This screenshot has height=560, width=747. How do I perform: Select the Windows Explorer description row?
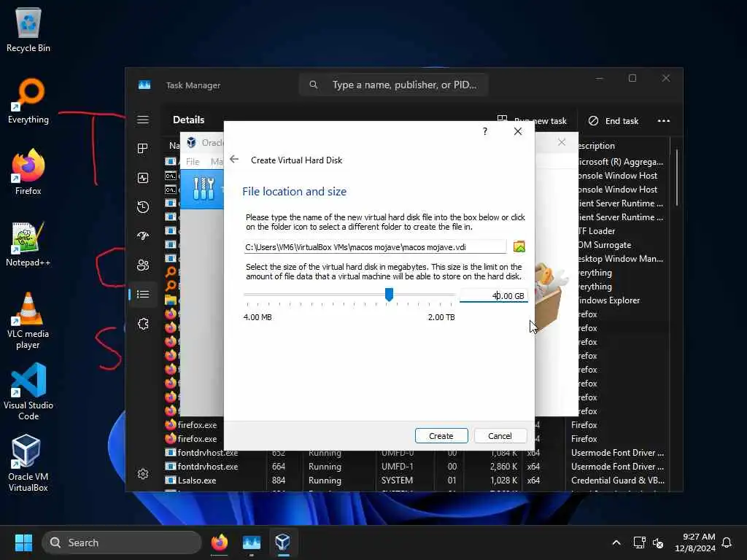tap(608, 300)
